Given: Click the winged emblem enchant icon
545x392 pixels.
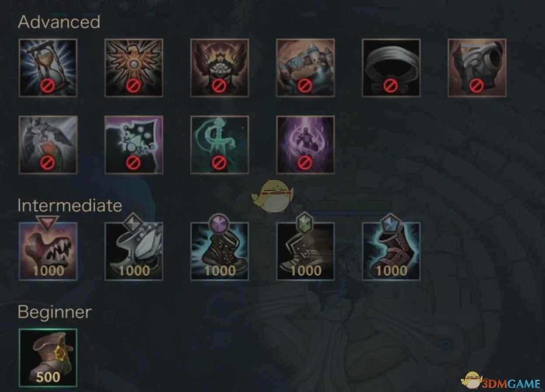Looking at the screenshot, I should (134, 68).
